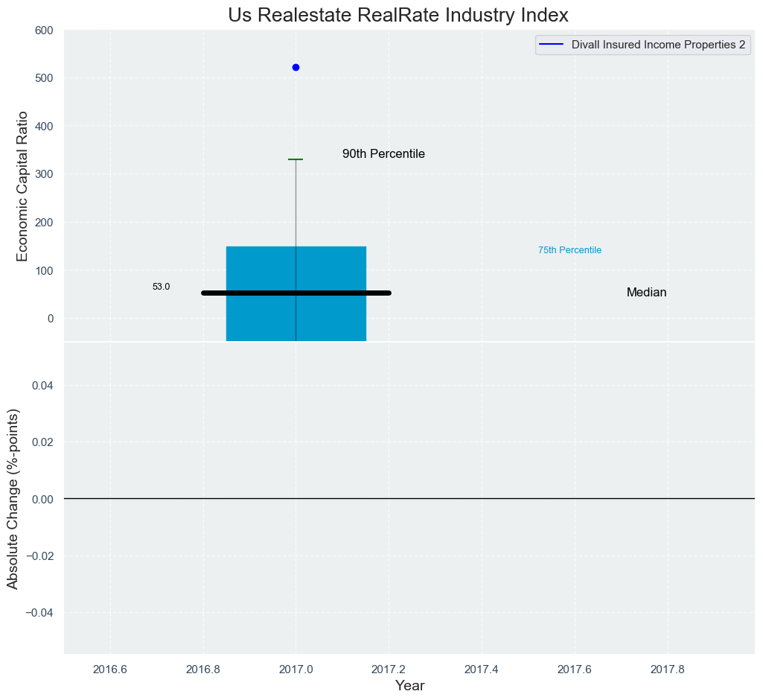Click the 90th Percentile annotation label
This screenshot has width=763, height=700.
[x=383, y=154]
